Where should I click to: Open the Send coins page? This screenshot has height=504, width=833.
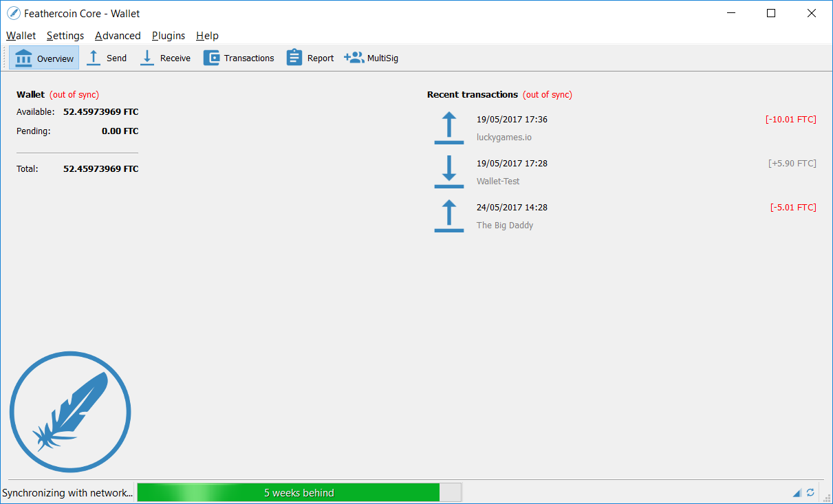(x=107, y=58)
